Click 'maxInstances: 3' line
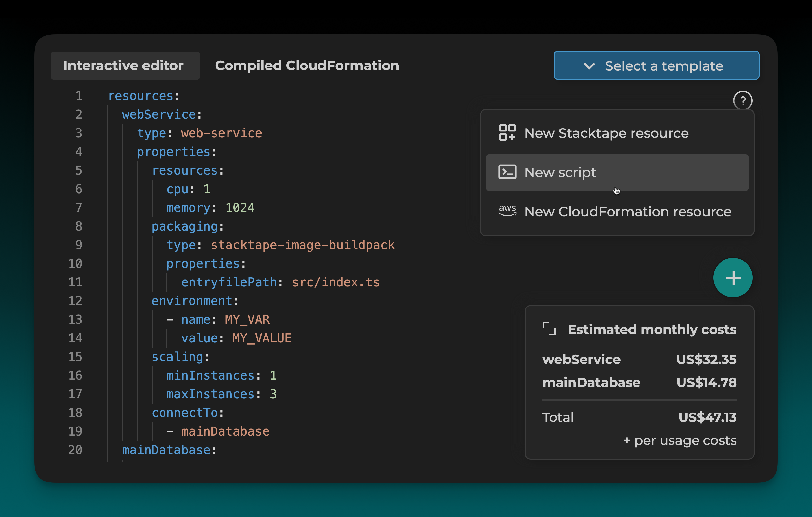The image size is (812, 517). coord(222,394)
